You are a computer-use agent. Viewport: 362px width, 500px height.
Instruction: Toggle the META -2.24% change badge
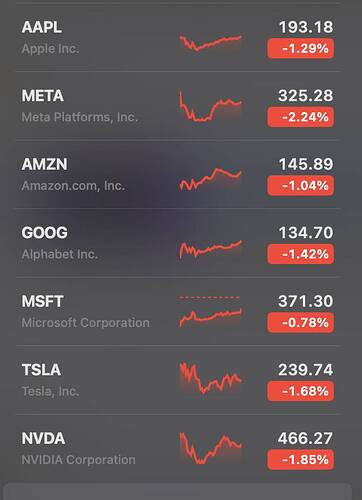coord(300,117)
